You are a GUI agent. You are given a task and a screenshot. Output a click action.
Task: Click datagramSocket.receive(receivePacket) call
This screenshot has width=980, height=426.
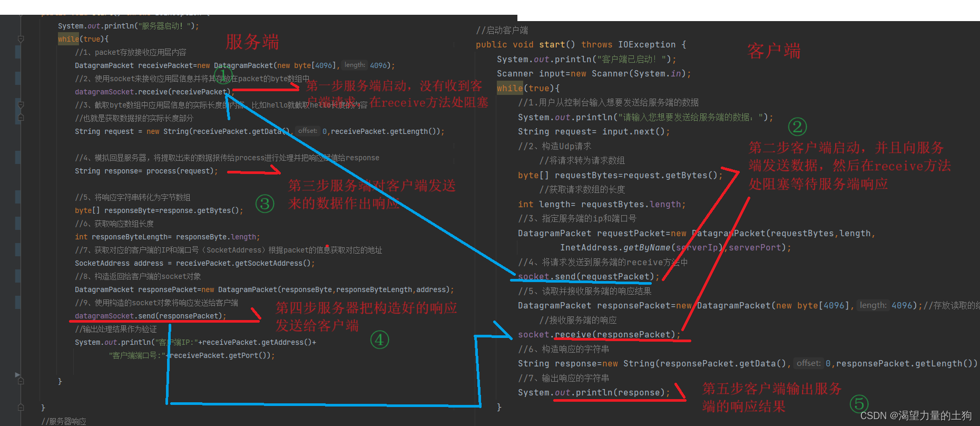[x=154, y=92]
